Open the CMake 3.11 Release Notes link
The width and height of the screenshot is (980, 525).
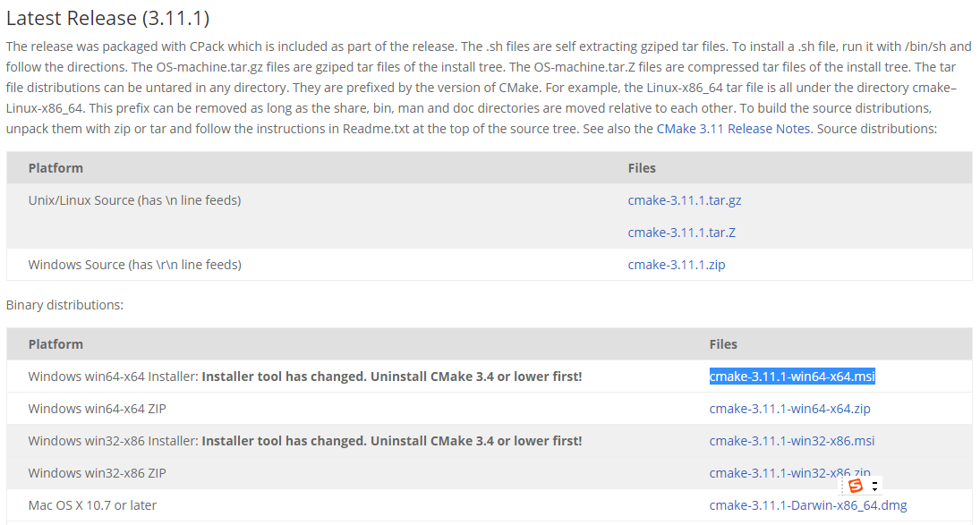click(x=733, y=129)
